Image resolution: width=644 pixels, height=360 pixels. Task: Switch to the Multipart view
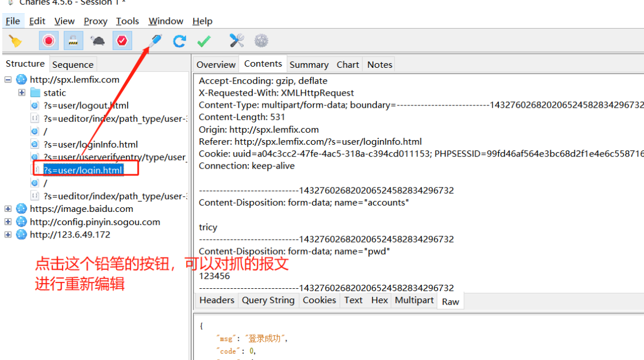coord(414,300)
